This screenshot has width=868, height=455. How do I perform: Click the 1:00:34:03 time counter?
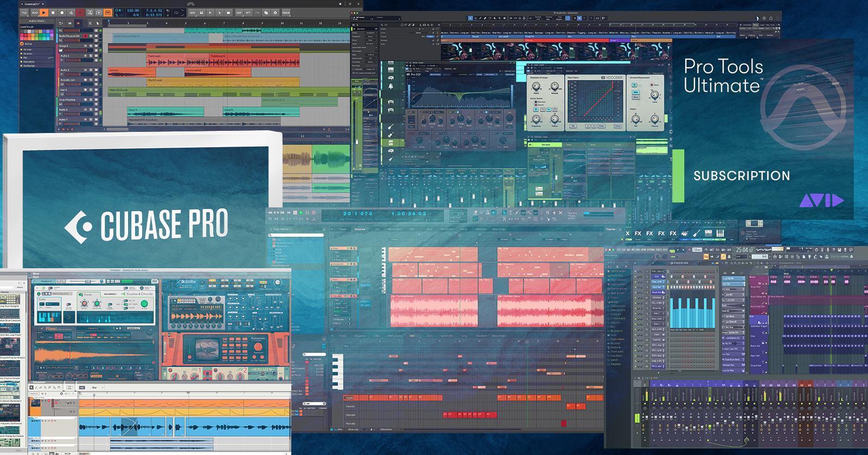pos(409,213)
